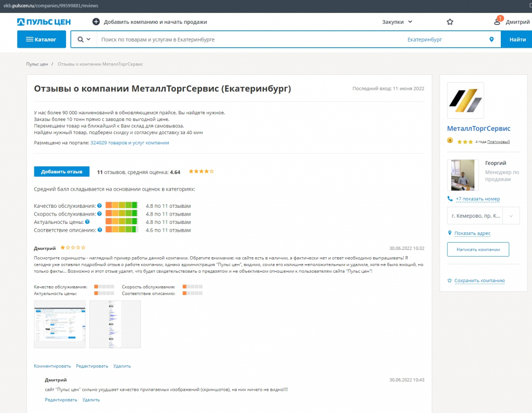Open the Каталог menu button

point(42,39)
